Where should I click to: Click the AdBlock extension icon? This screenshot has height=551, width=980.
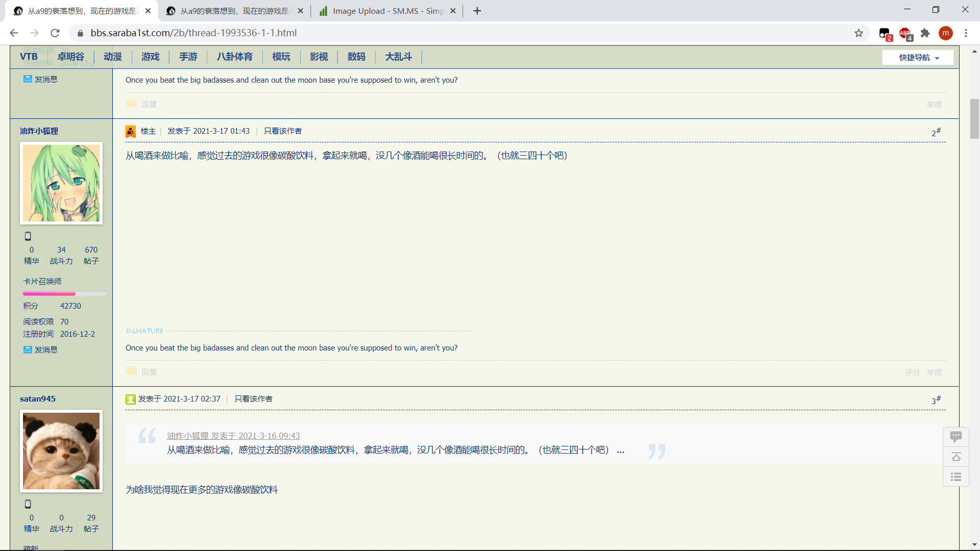(905, 33)
